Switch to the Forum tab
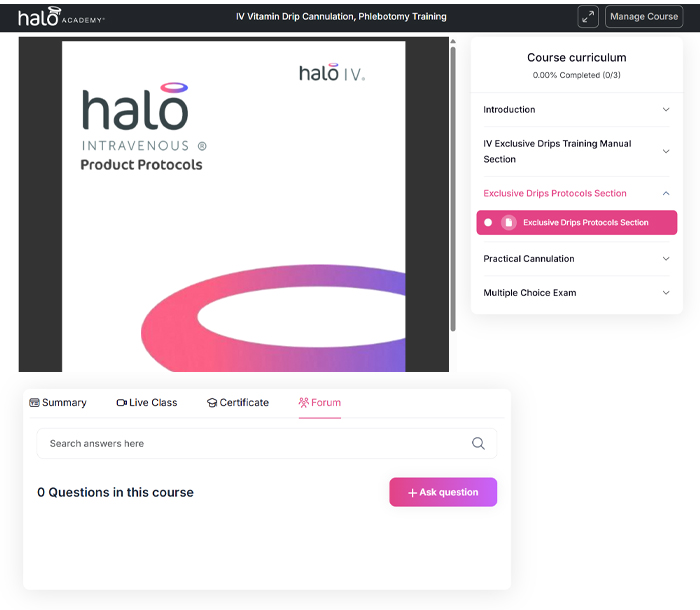The height and width of the screenshot is (610, 700). [320, 403]
